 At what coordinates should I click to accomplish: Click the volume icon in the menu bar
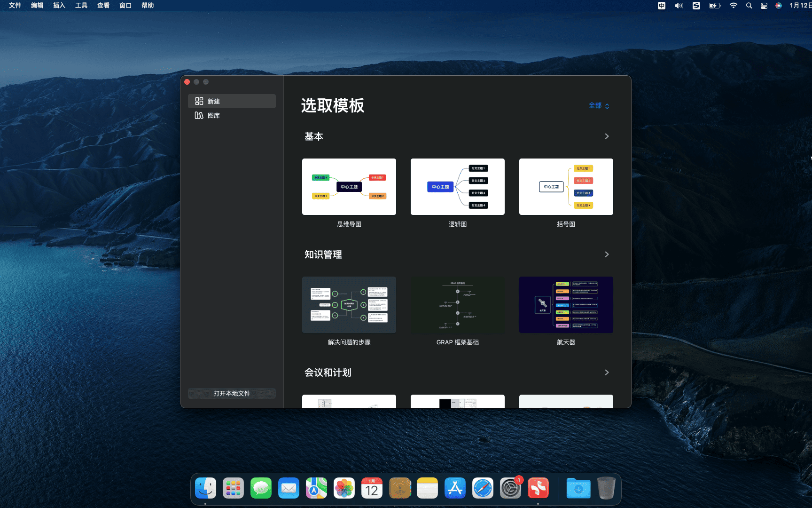click(678, 6)
